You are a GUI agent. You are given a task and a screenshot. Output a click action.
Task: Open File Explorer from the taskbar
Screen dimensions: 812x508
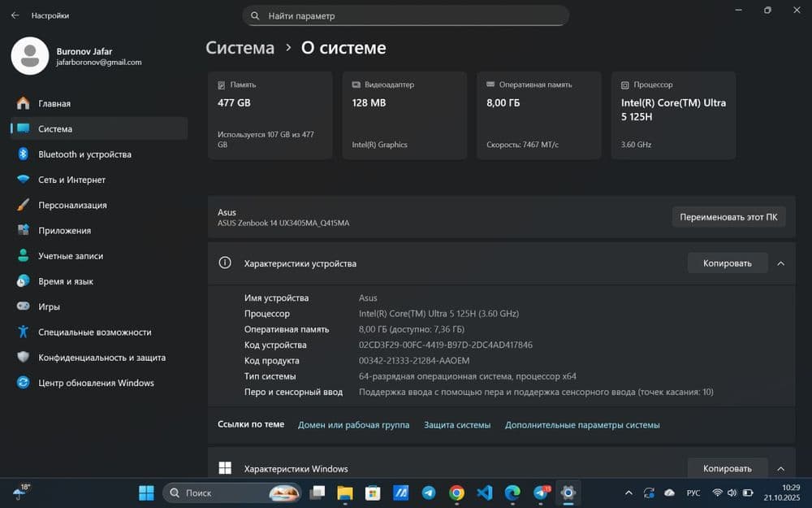(345, 493)
